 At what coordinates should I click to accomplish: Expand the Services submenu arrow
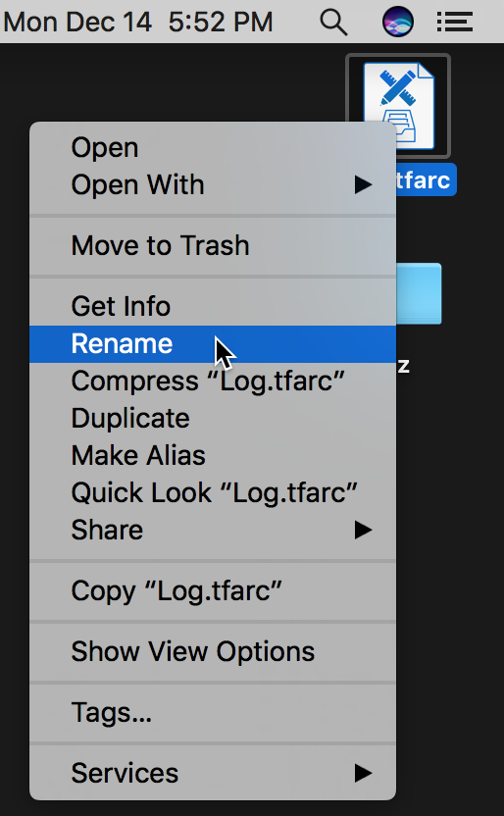[363, 773]
